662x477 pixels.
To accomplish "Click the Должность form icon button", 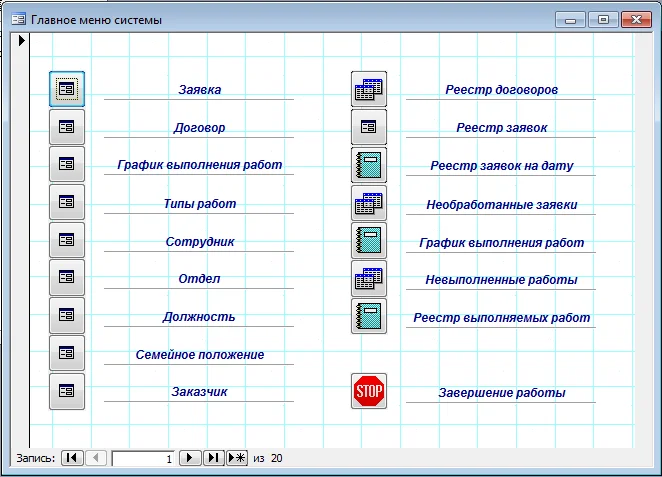I will point(67,315).
